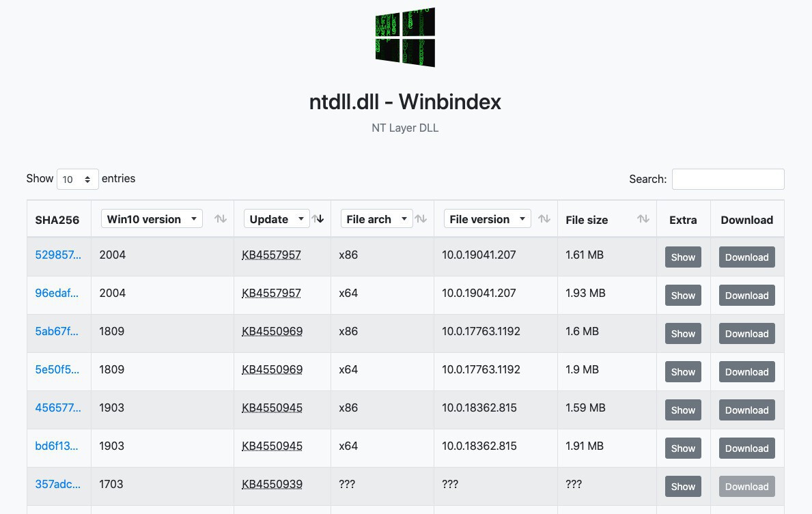Show extra info for 96edaf... row

pyautogui.click(x=683, y=296)
